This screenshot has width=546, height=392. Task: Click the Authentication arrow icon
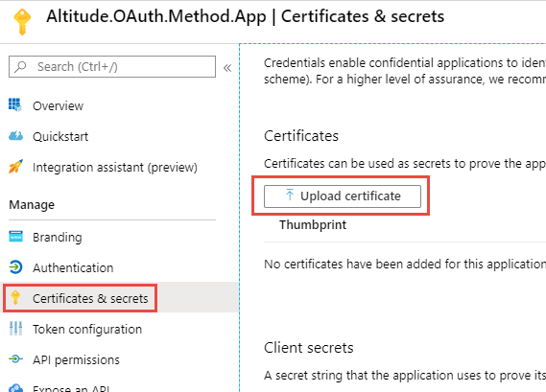[x=15, y=267]
